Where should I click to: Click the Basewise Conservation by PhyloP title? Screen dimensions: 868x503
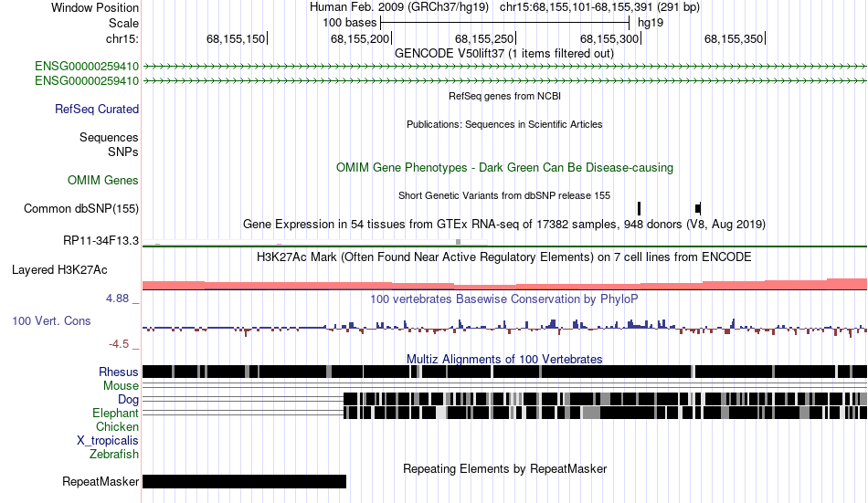[503, 299]
